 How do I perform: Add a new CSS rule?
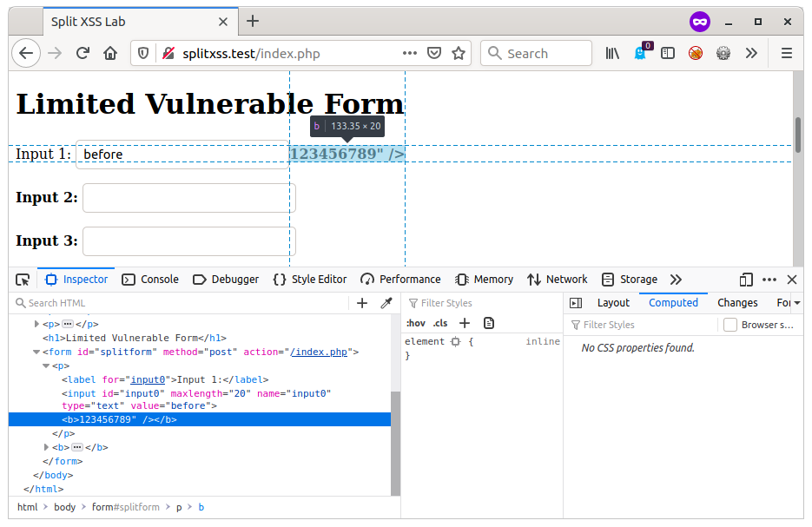465,323
